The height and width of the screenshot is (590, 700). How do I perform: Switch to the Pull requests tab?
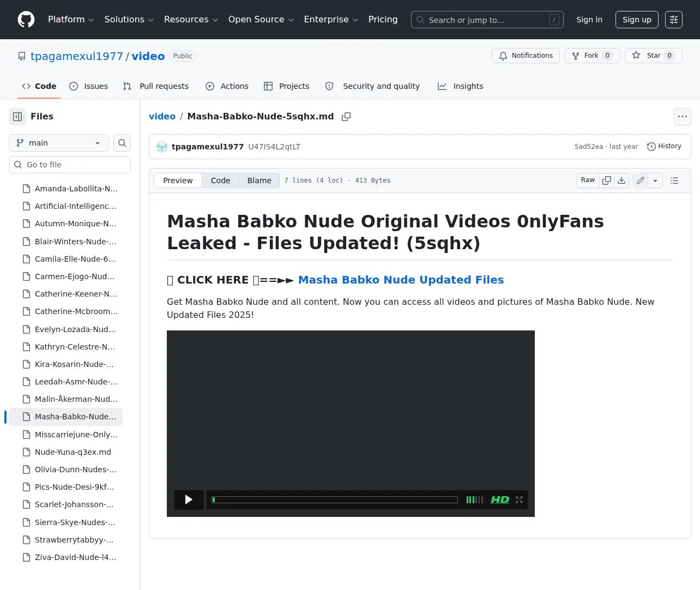(156, 86)
